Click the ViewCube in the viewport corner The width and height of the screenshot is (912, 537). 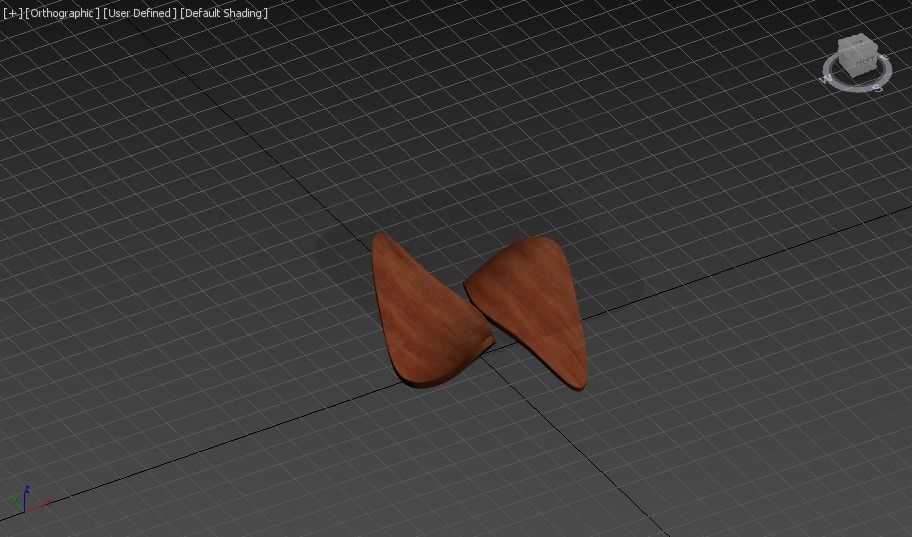click(x=858, y=57)
